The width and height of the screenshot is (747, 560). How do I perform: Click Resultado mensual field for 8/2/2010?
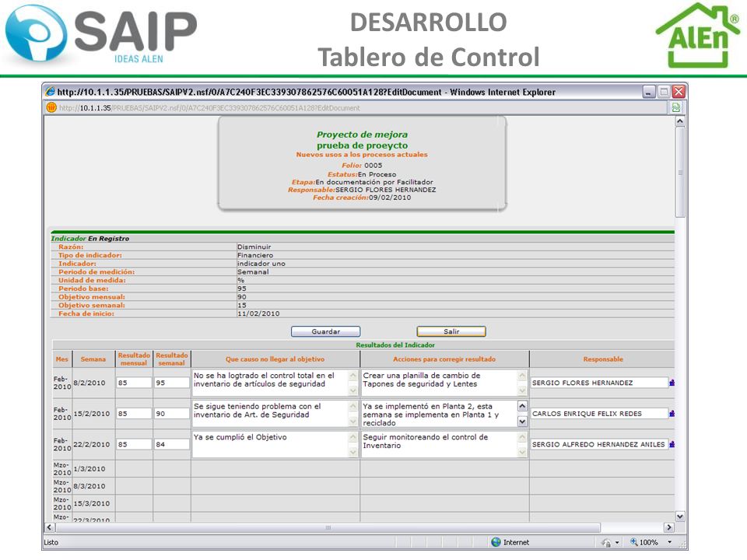pos(133,383)
